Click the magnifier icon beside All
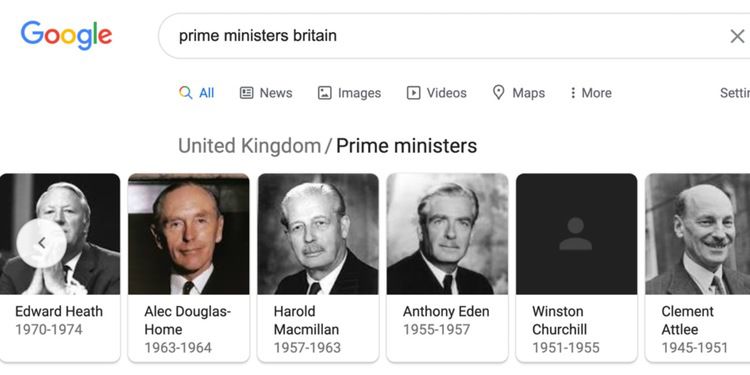750x375 pixels. (x=186, y=92)
